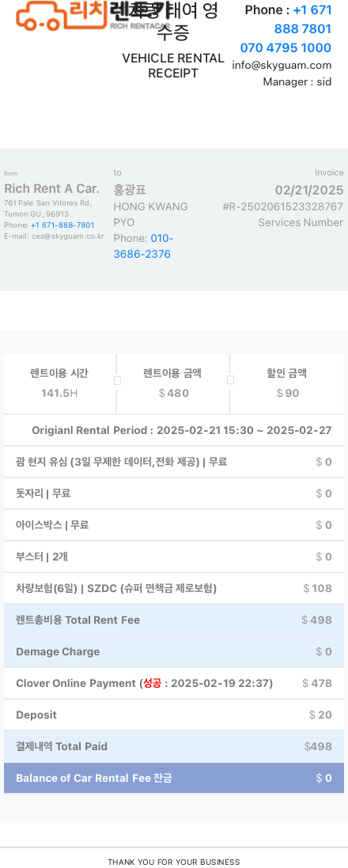This screenshot has height=868, width=348.
Task: Click the Original Rental Period row
Action: click(174, 430)
